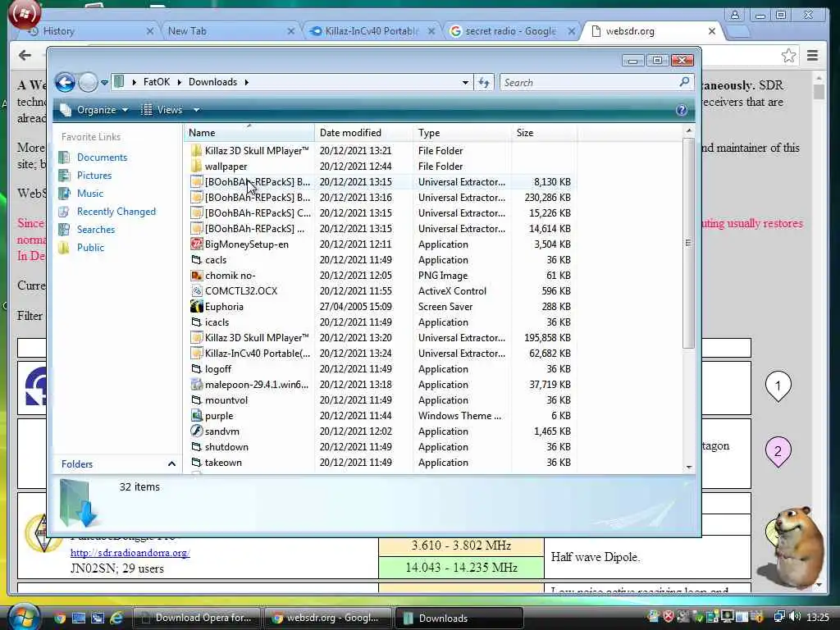Sort by Size column header

click(x=545, y=132)
